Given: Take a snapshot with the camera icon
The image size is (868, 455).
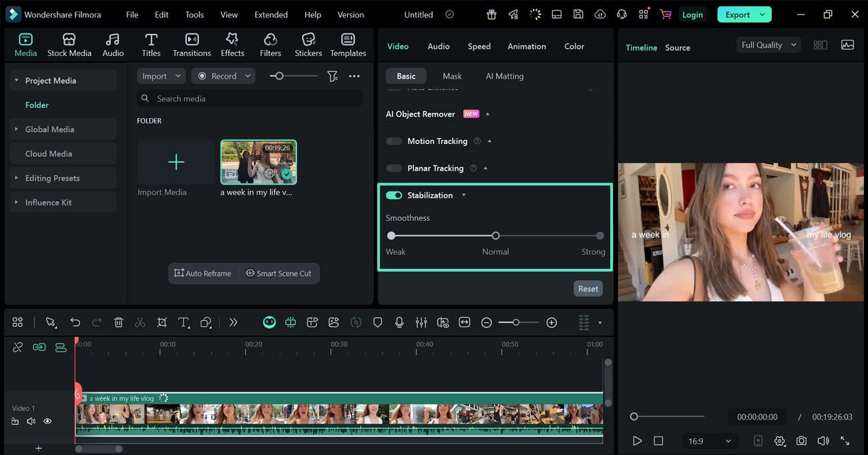Looking at the screenshot, I should 801,440.
